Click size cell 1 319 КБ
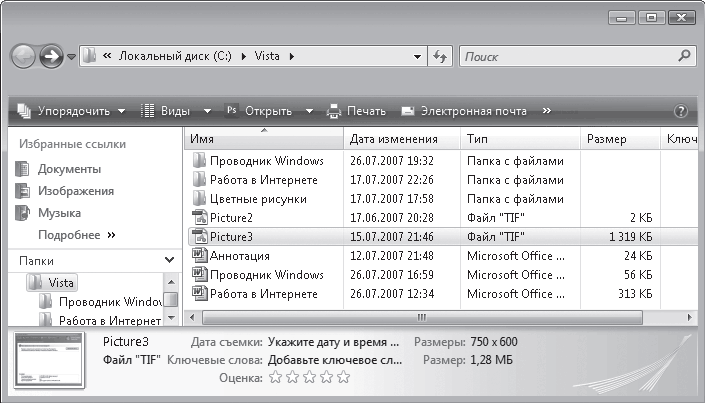 (x=631, y=237)
